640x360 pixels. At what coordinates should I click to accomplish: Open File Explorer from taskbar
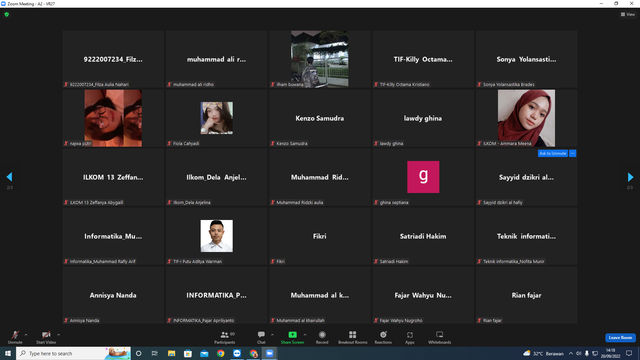171,353
